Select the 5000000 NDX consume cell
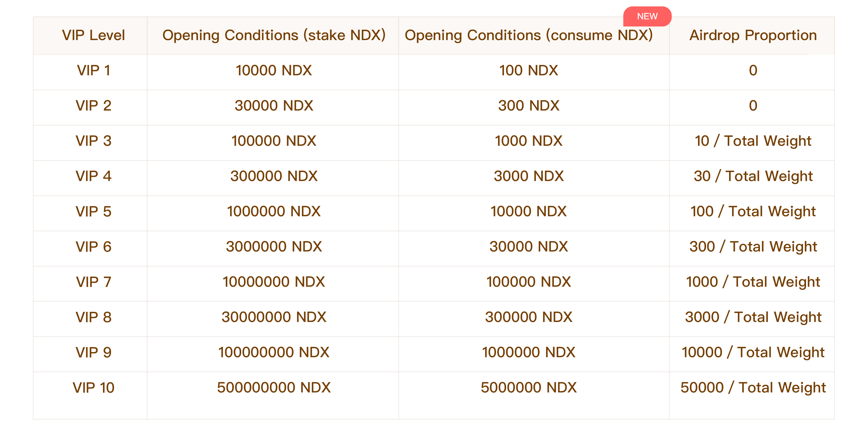The image size is (868, 424). click(x=528, y=388)
